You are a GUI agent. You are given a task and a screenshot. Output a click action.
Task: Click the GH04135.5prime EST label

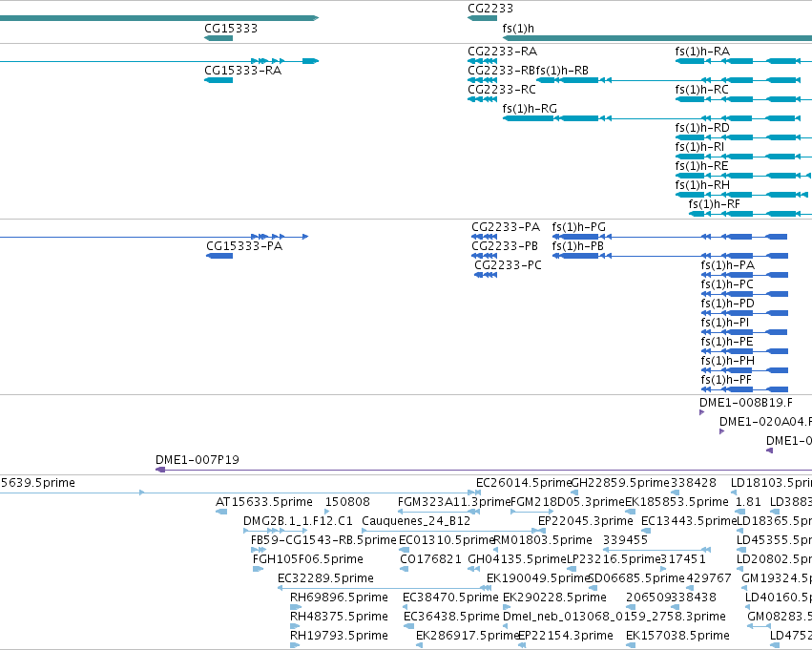tap(517, 560)
